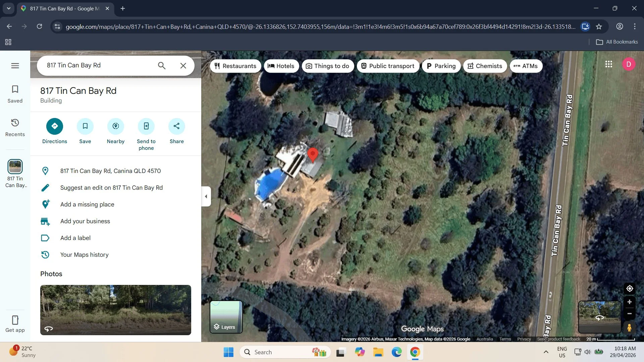Click the search magnifier icon
This screenshot has height=362, width=644.
coord(162,66)
